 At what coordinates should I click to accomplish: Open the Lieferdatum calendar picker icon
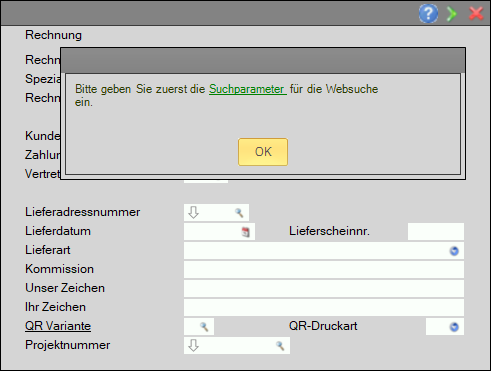pyautogui.click(x=246, y=232)
